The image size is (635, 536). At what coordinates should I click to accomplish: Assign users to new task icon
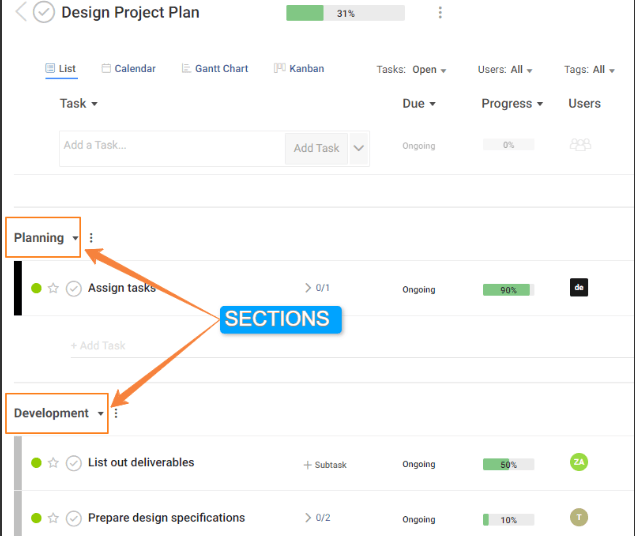[580, 144]
